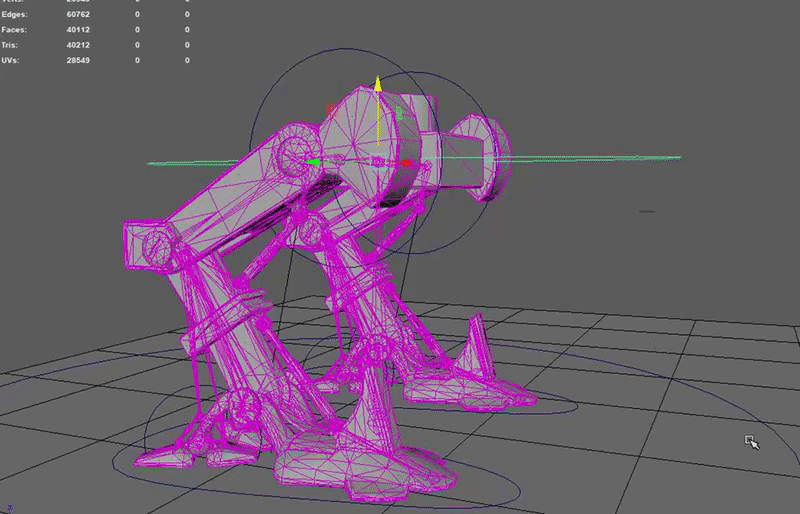800x514 pixels.
Task: Click the Tris: label in the HUD
Action: pyautogui.click(x=10, y=45)
